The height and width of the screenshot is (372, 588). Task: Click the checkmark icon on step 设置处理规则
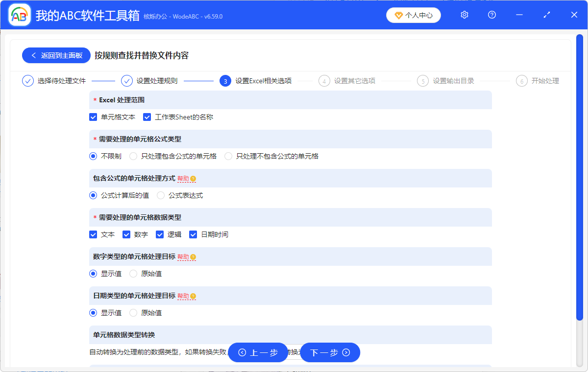[126, 81]
